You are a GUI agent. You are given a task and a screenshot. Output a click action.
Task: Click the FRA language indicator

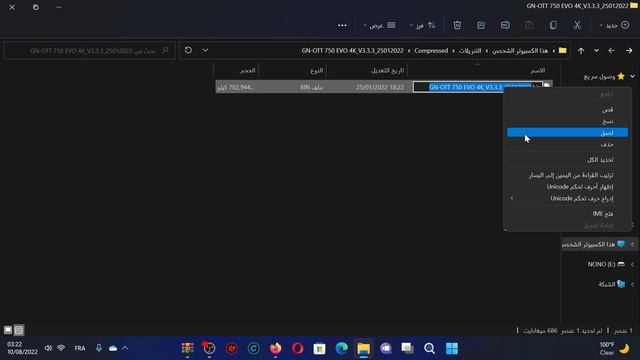click(x=80, y=348)
